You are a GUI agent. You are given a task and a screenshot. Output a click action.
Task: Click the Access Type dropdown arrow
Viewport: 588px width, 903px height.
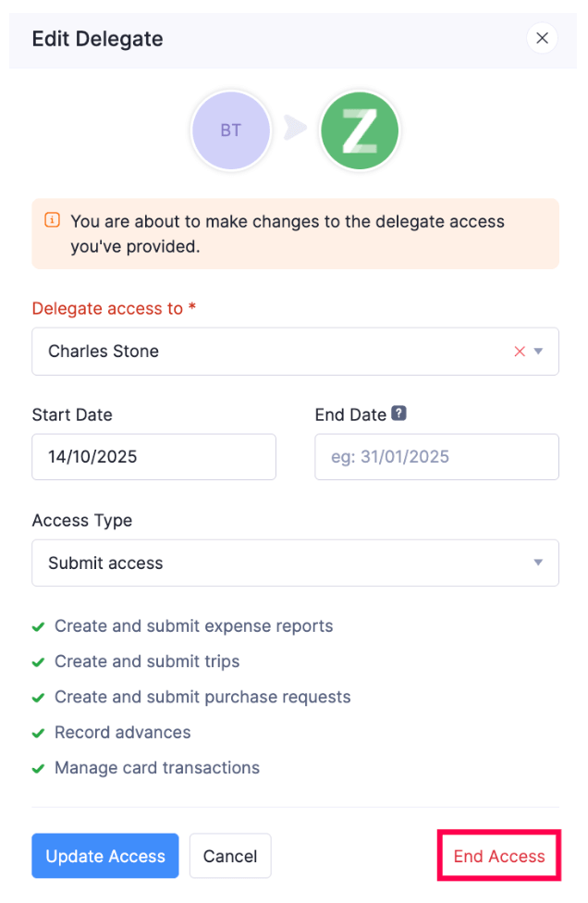(x=539, y=563)
